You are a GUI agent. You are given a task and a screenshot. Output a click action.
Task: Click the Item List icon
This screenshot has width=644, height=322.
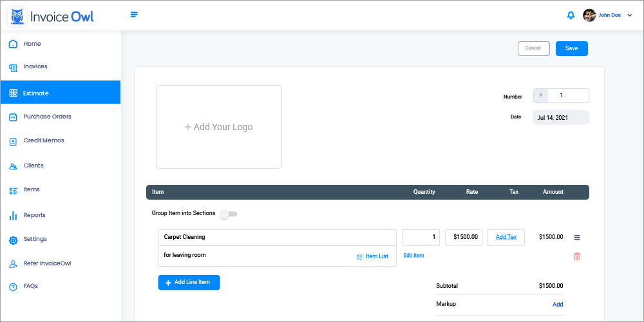click(x=360, y=257)
